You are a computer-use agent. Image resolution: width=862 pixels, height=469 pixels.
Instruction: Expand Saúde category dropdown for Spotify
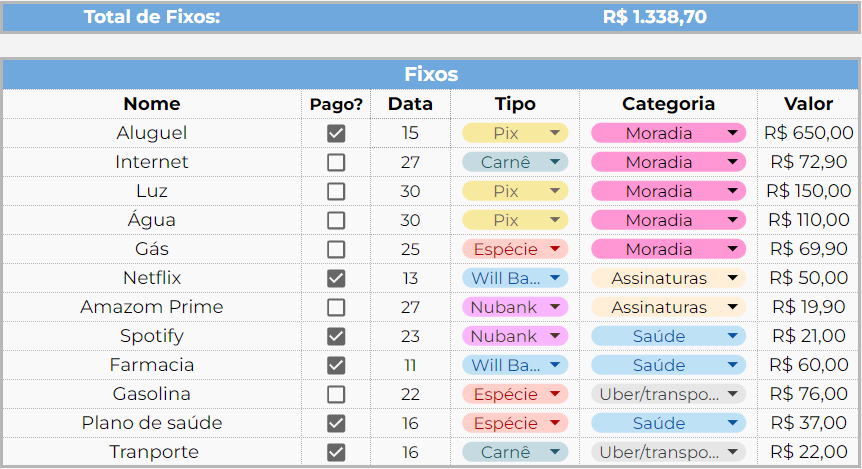(733, 336)
